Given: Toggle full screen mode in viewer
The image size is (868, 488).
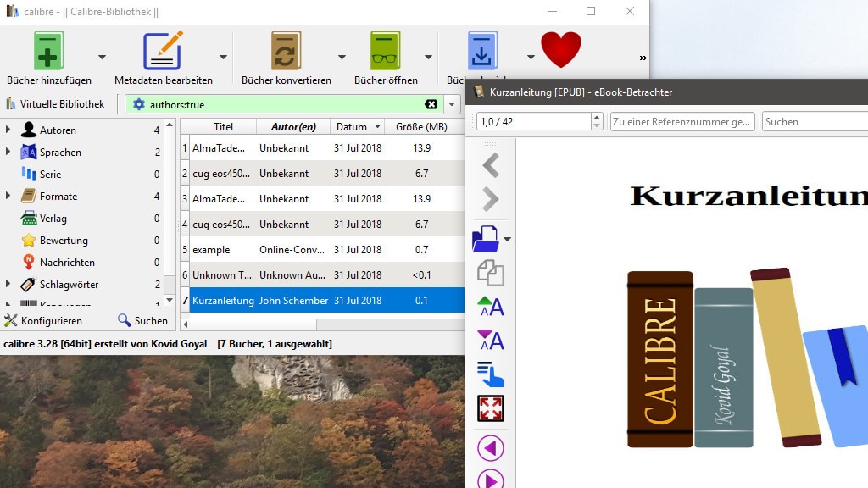Looking at the screenshot, I should pyautogui.click(x=491, y=408).
